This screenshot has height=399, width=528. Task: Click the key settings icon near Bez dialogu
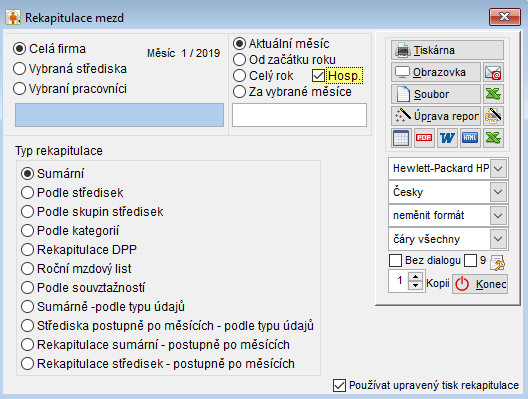497,263
